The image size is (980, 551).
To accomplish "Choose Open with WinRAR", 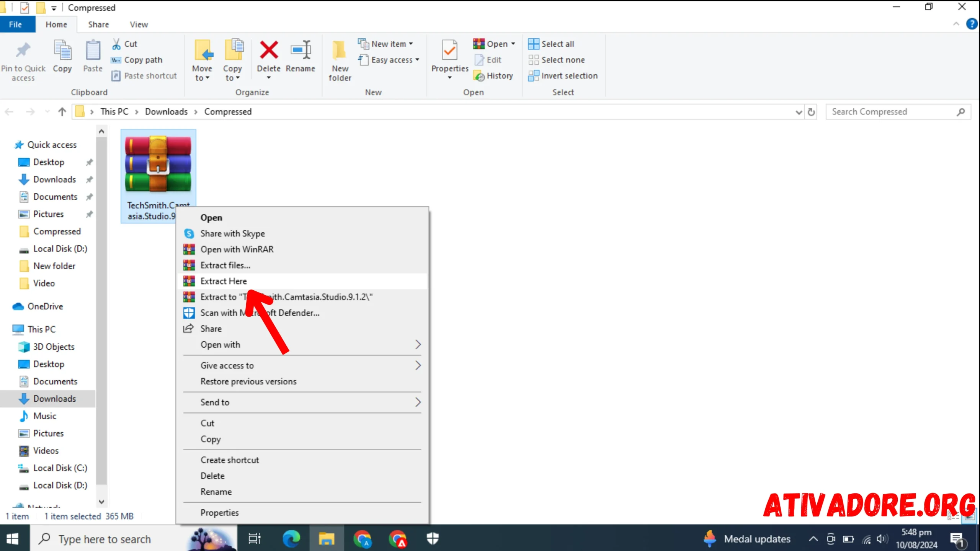I will point(302,249).
